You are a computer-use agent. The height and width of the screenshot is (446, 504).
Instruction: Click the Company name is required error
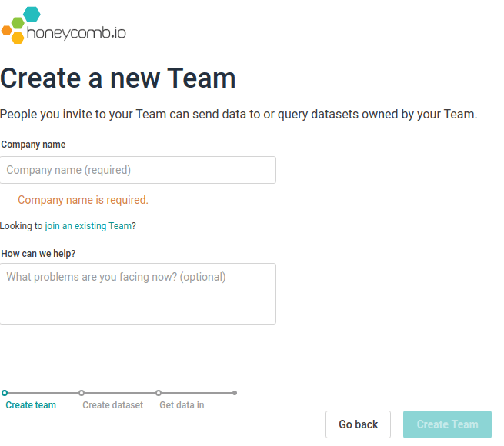click(83, 200)
